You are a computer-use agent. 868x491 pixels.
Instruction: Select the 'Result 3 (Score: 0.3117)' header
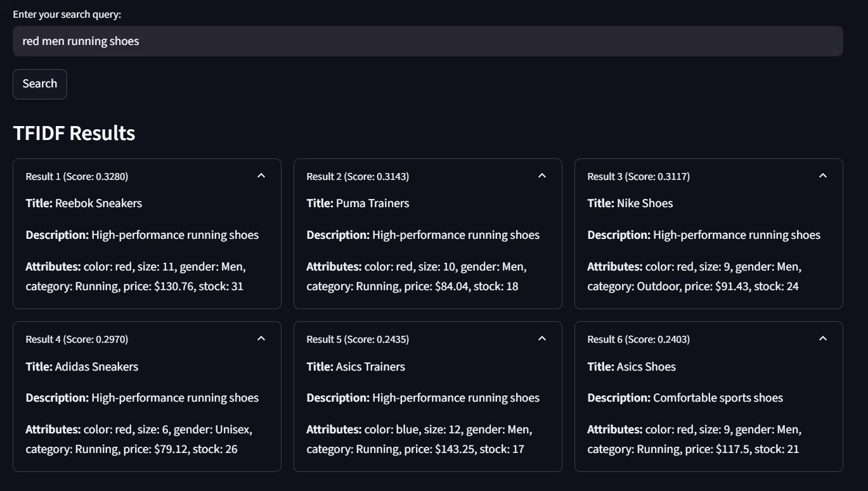638,177
